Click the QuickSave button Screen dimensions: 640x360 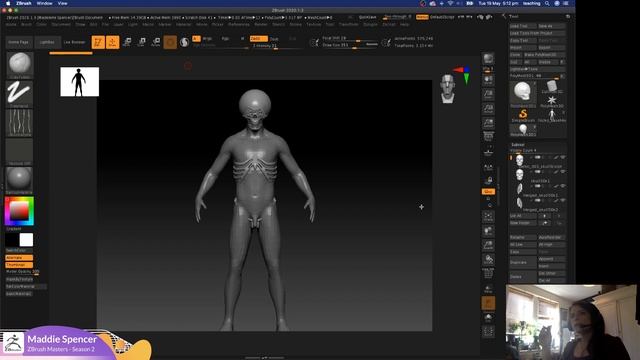pyautogui.click(x=367, y=17)
